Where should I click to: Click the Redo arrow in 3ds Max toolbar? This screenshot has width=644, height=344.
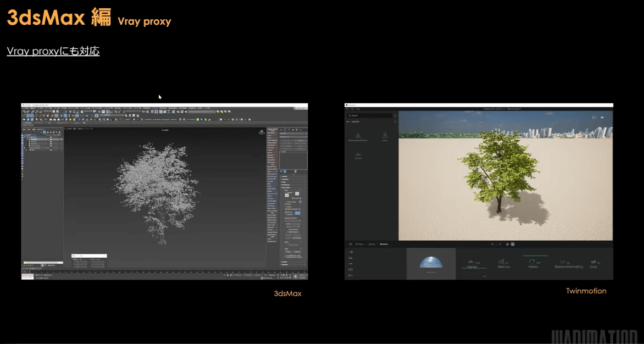[29, 112]
